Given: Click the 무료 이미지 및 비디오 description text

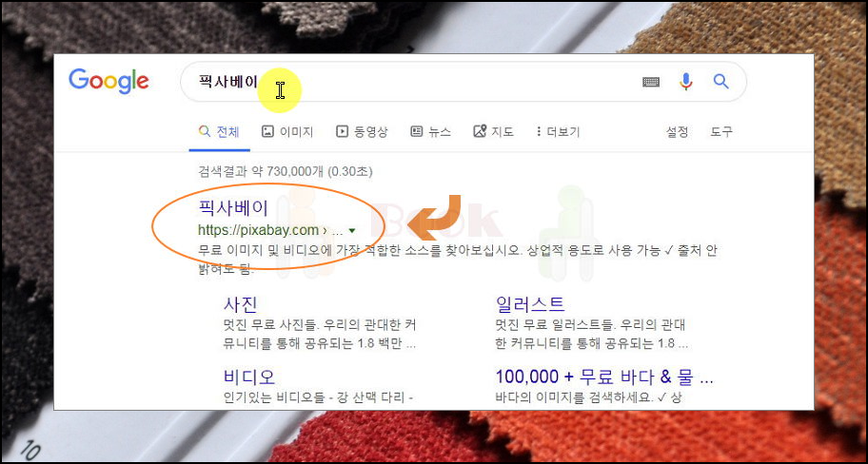Looking at the screenshot, I should click(458, 260).
